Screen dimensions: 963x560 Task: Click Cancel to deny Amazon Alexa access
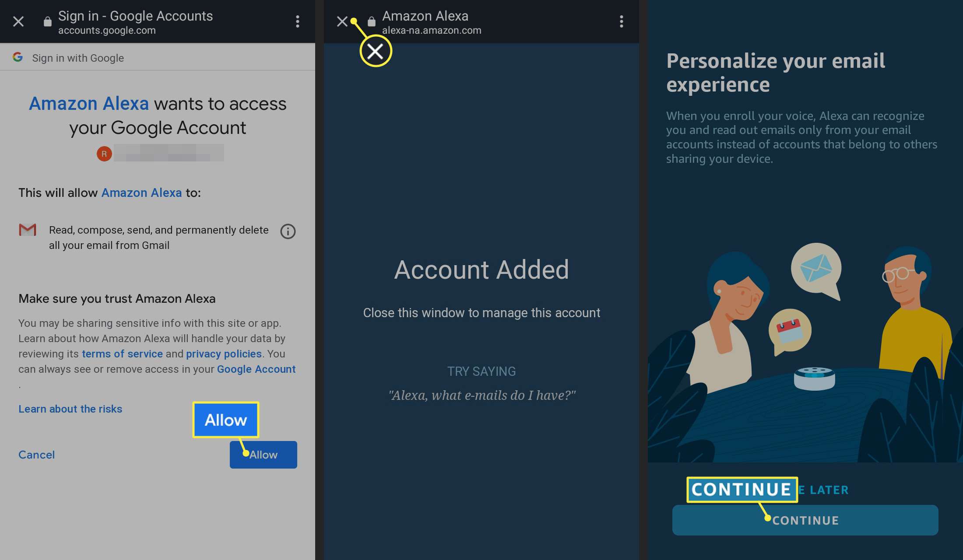pos(36,454)
